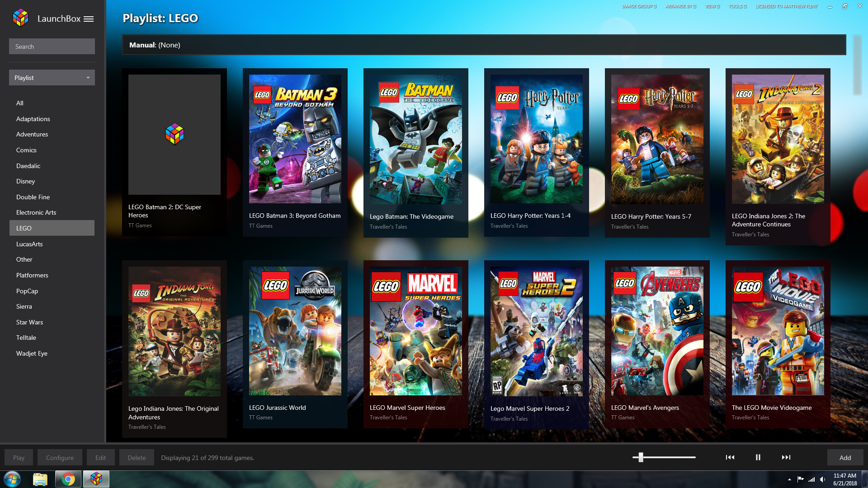868x488 pixels.
Task: Skip to previous music track
Action: pyautogui.click(x=730, y=457)
